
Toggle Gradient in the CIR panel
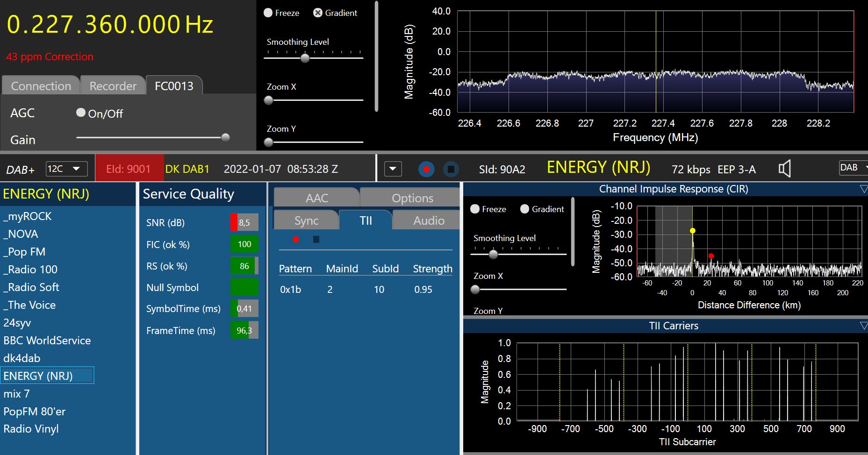(524, 209)
